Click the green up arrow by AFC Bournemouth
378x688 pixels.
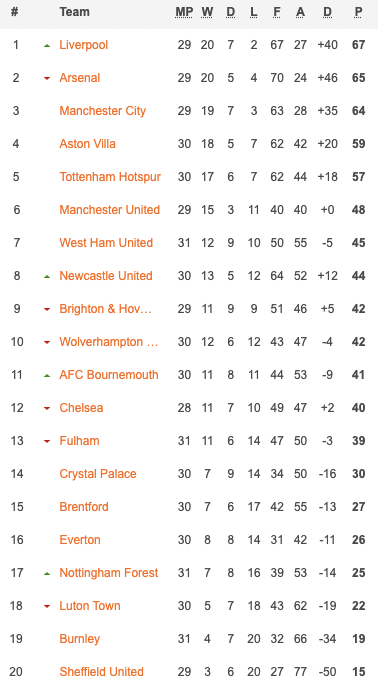pyautogui.click(x=47, y=376)
